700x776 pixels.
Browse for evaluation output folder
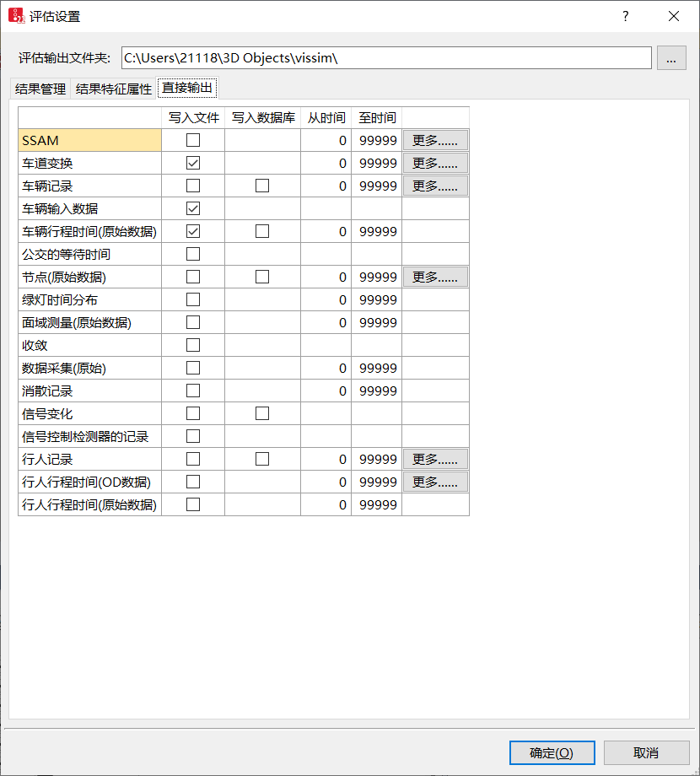(x=671, y=57)
